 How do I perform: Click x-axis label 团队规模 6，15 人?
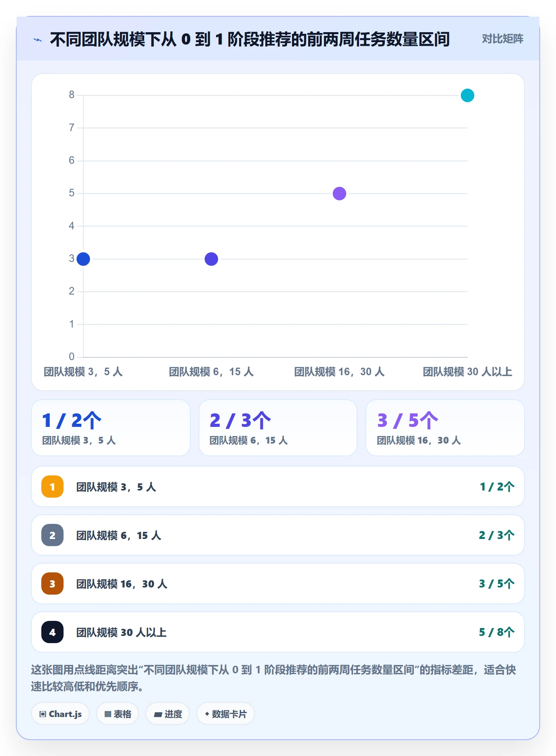211,372
